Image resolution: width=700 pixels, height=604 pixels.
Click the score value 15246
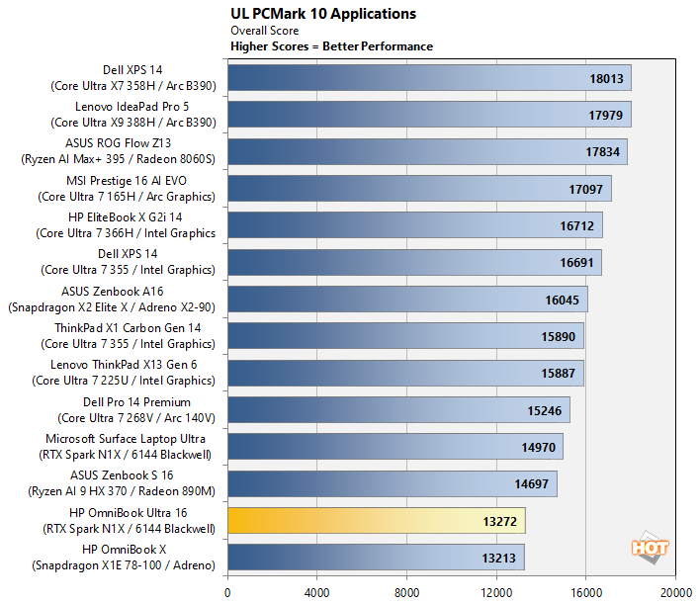coord(545,411)
